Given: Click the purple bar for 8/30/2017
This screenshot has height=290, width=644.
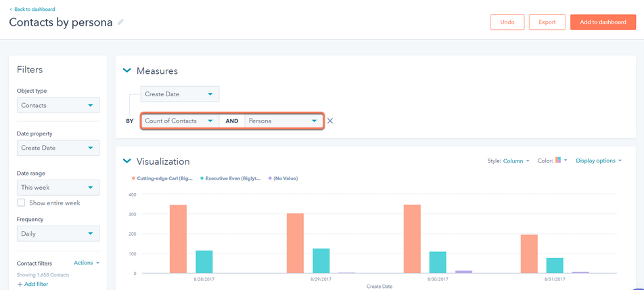Looking at the screenshot, I should point(463,272).
